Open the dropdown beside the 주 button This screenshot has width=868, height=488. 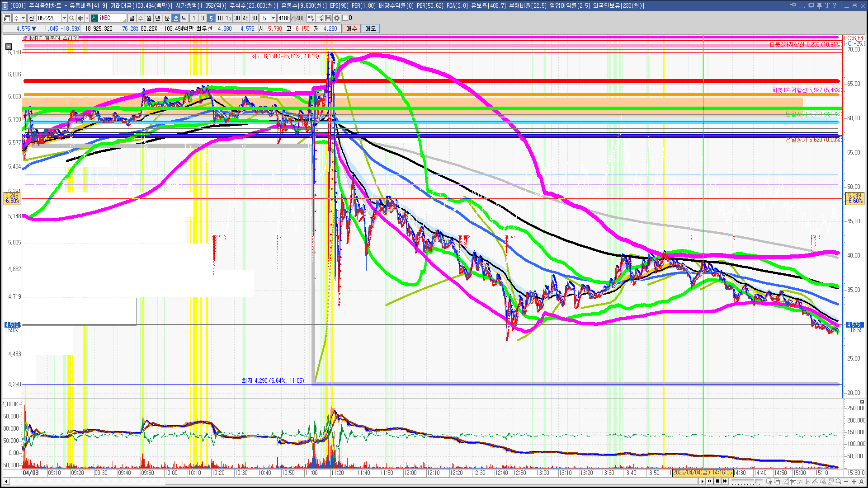23,18
